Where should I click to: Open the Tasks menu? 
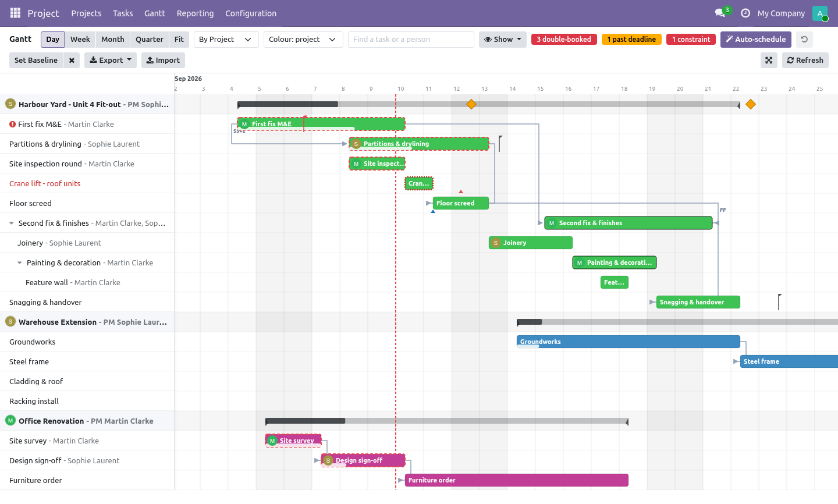(123, 13)
